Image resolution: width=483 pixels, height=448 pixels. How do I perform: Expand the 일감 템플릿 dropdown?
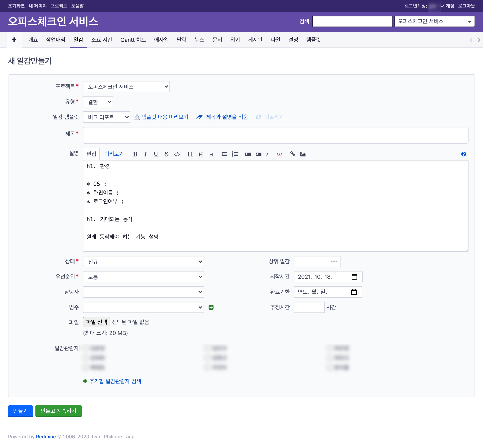106,117
